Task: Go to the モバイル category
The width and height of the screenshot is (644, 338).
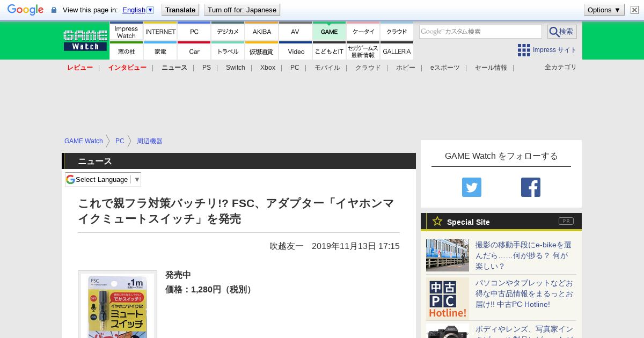Action: click(x=327, y=68)
